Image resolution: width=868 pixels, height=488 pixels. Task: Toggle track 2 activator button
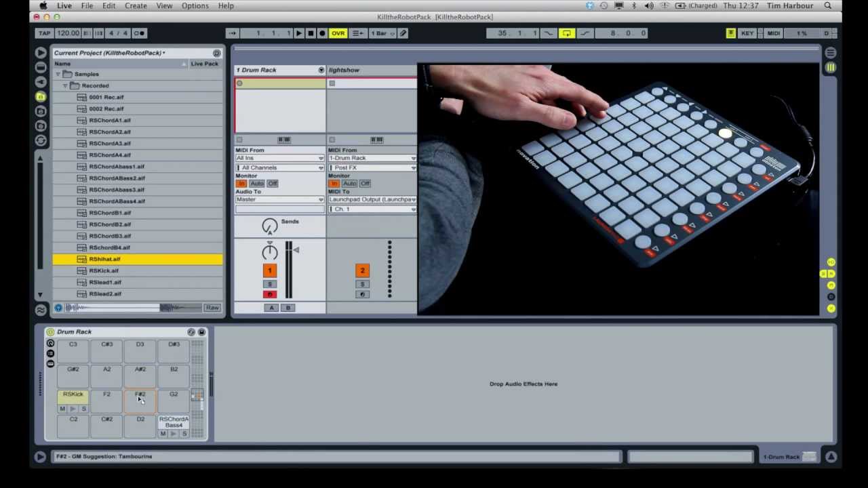click(x=362, y=270)
